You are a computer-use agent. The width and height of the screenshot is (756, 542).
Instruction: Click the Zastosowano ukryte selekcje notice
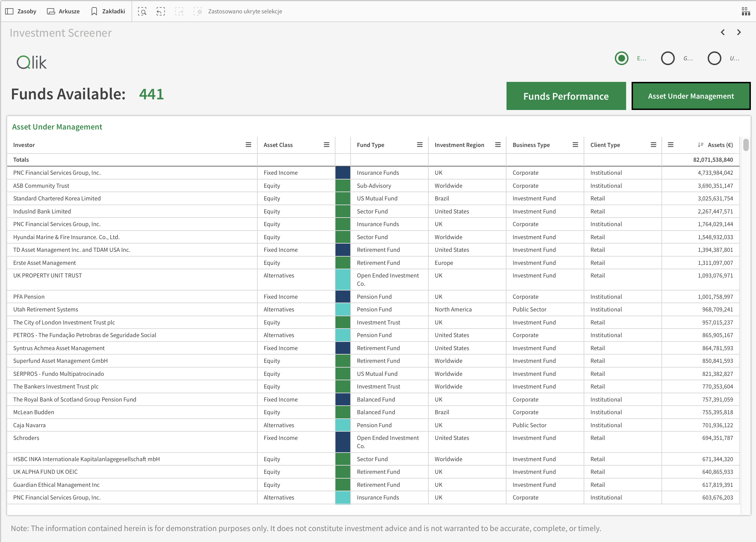pyautogui.click(x=245, y=11)
